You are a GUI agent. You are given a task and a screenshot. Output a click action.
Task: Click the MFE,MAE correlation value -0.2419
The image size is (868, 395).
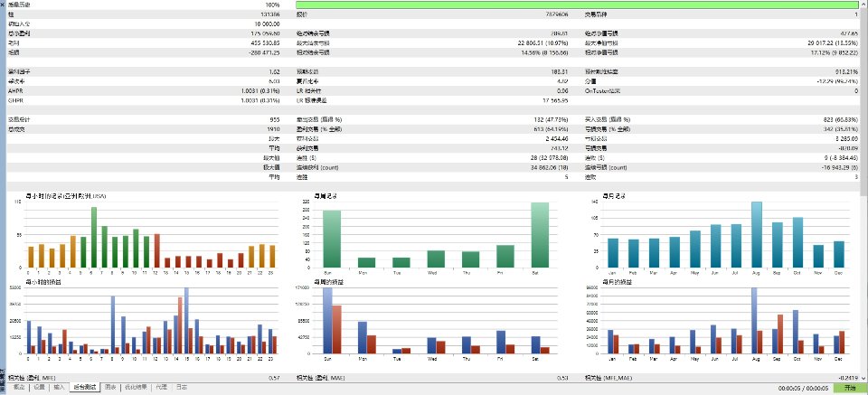pos(849,379)
